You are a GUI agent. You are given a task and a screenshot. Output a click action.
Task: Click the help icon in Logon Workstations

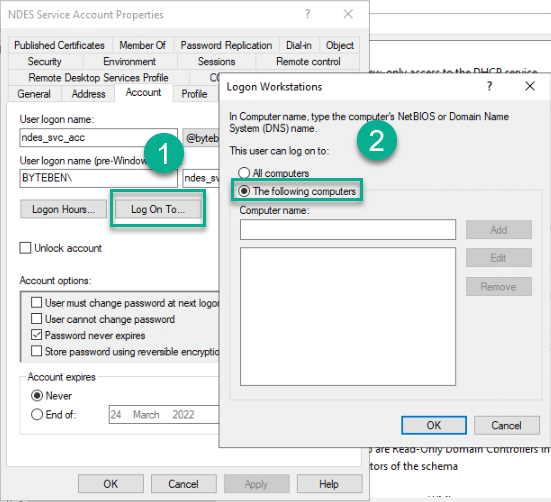490,86
